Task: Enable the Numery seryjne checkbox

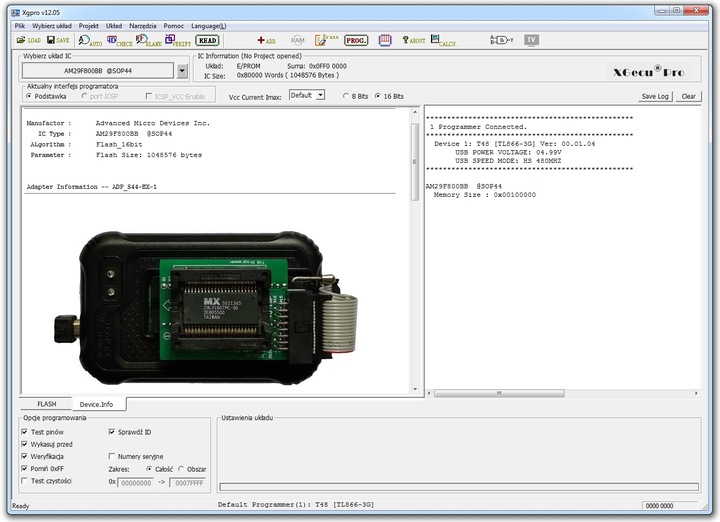Action: pyautogui.click(x=136, y=456)
